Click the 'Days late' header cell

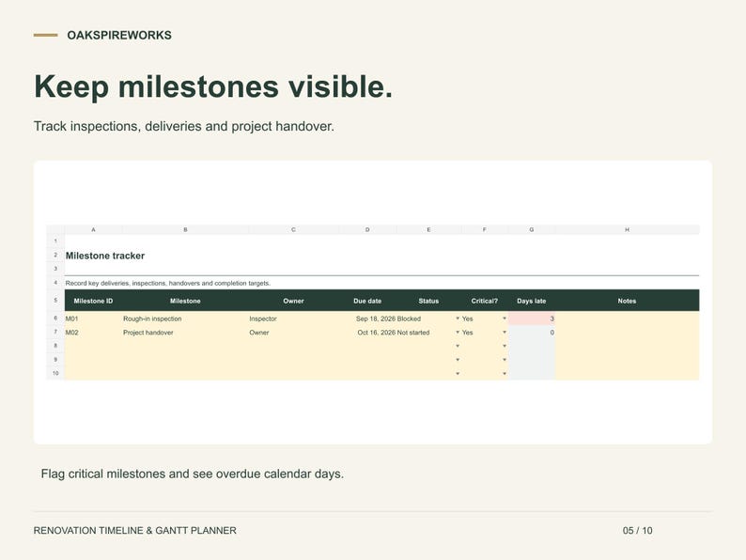click(x=532, y=301)
